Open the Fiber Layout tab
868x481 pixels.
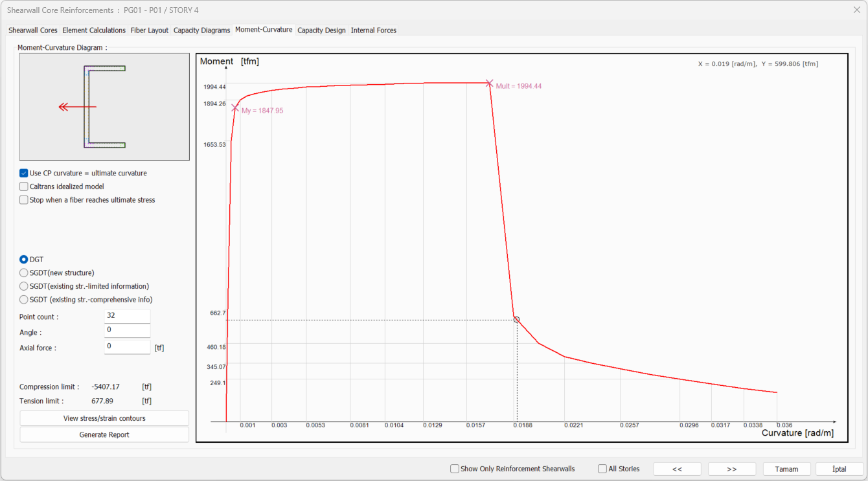tap(150, 30)
